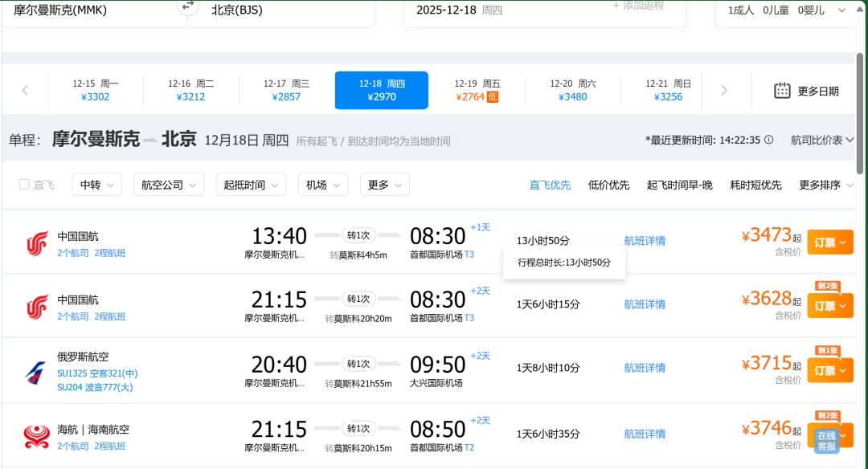The image size is (868, 469).
Task: Click 转莫斯科4h5m layover text
Action: (358, 255)
